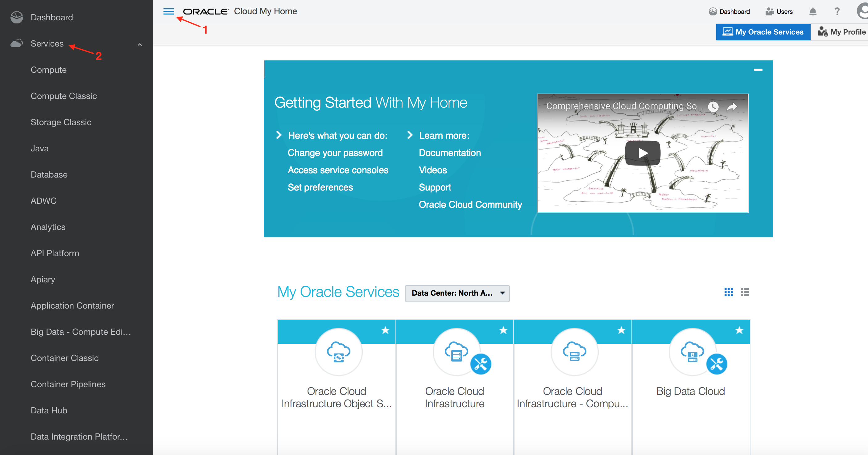Click the wrench badge on Big Data Cloud
Image resolution: width=868 pixels, height=455 pixels.
717,364
